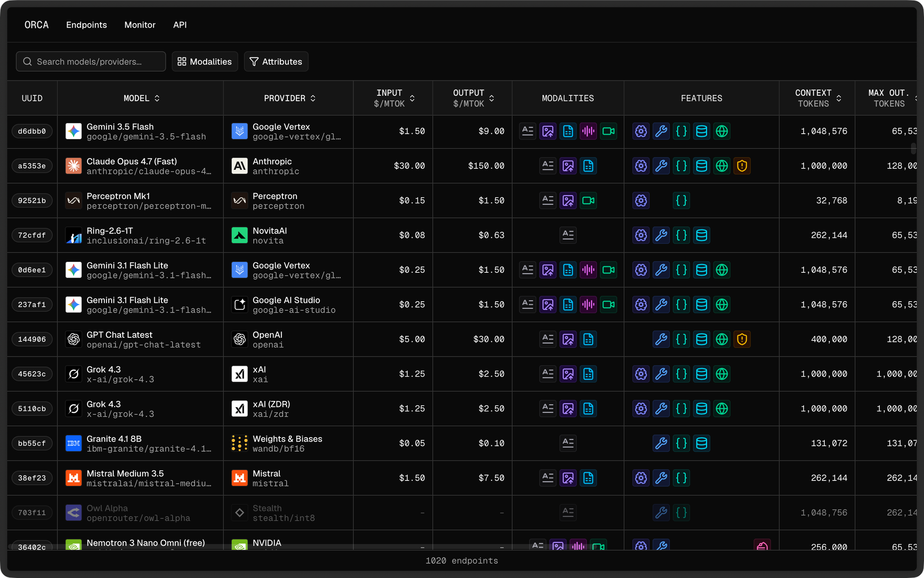The height and width of the screenshot is (578, 924).
Task: Click the 32,768 context tokens value
Action: (x=832, y=200)
